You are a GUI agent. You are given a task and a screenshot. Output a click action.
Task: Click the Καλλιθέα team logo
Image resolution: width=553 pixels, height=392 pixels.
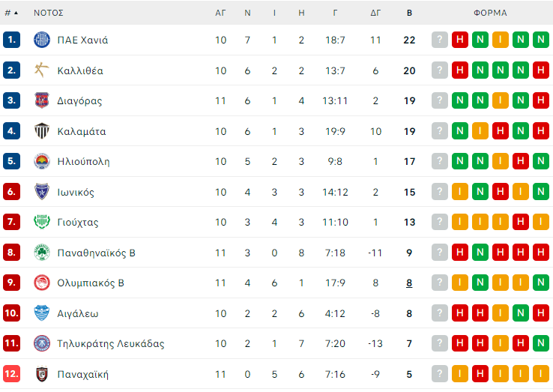(x=42, y=70)
